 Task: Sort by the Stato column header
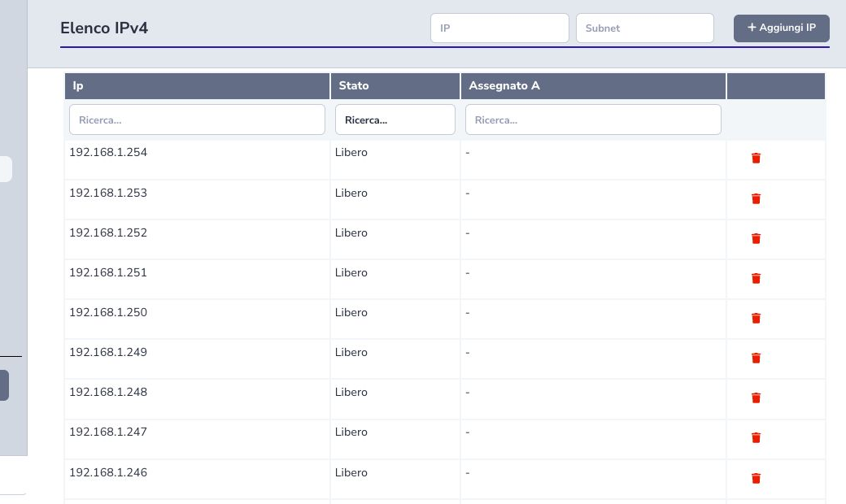coord(395,85)
